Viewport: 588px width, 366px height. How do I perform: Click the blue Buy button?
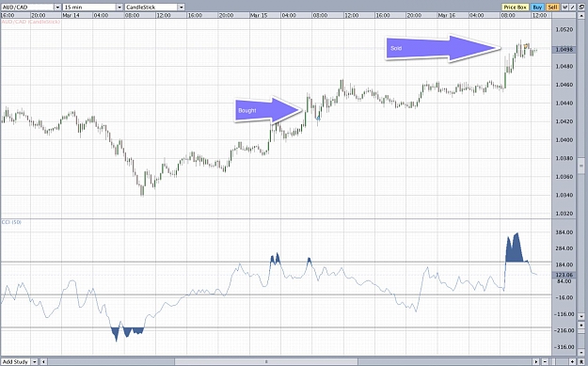(537, 8)
